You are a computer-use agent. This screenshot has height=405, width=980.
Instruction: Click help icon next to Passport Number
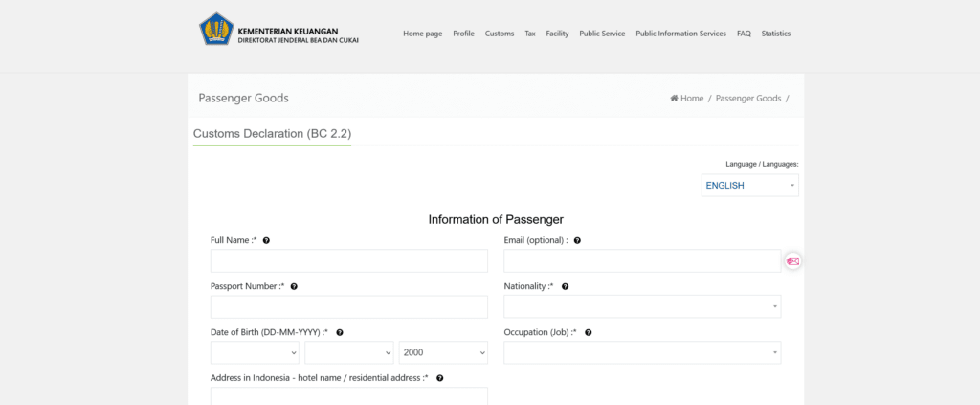[x=294, y=286]
